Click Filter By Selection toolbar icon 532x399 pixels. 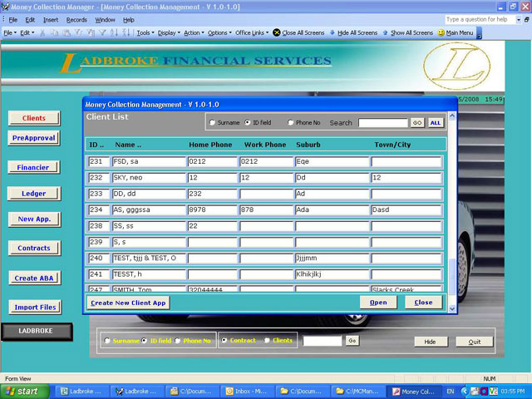click(79, 33)
